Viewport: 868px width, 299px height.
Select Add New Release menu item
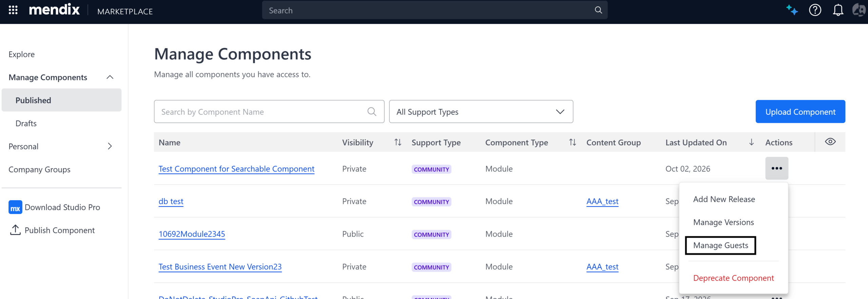click(x=724, y=199)
